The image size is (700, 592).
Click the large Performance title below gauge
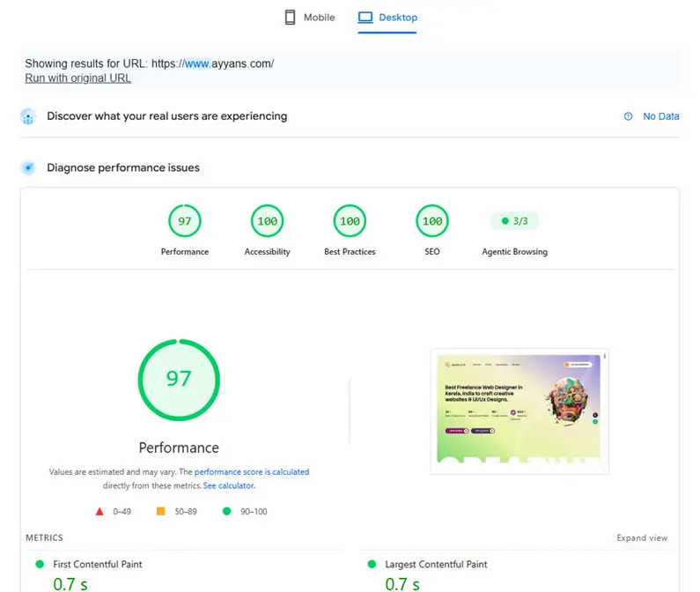click(179, 448)
